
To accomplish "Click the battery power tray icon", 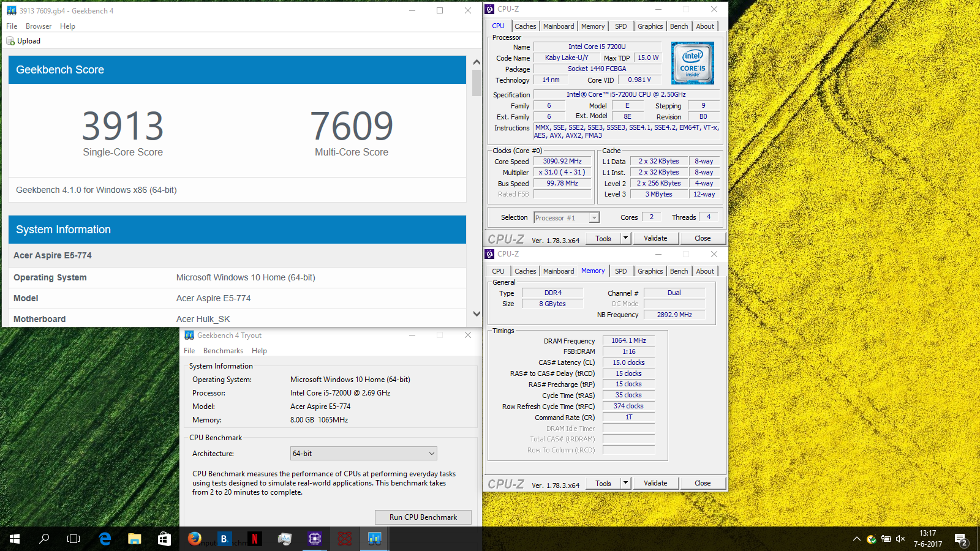I will pyautogui.click(x=886, y=539).
